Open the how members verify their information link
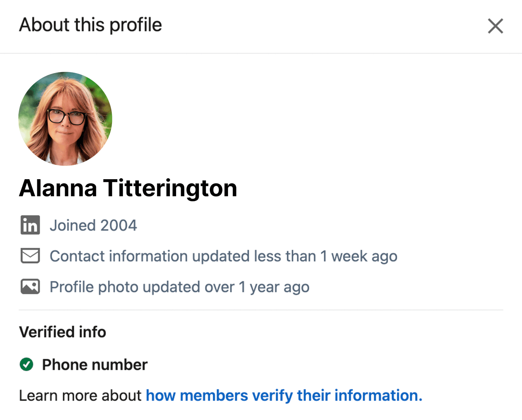 pos(284,395)
